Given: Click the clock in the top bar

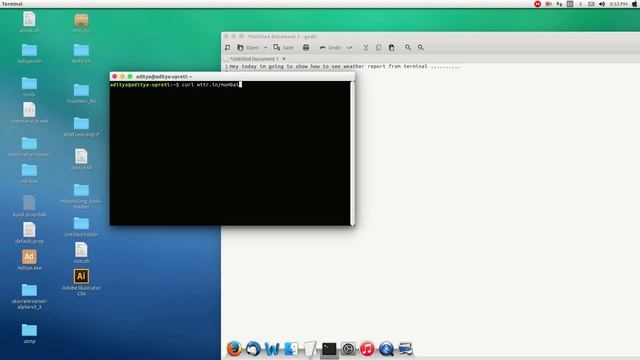Looking at the screenshot, I should [618, 4].
